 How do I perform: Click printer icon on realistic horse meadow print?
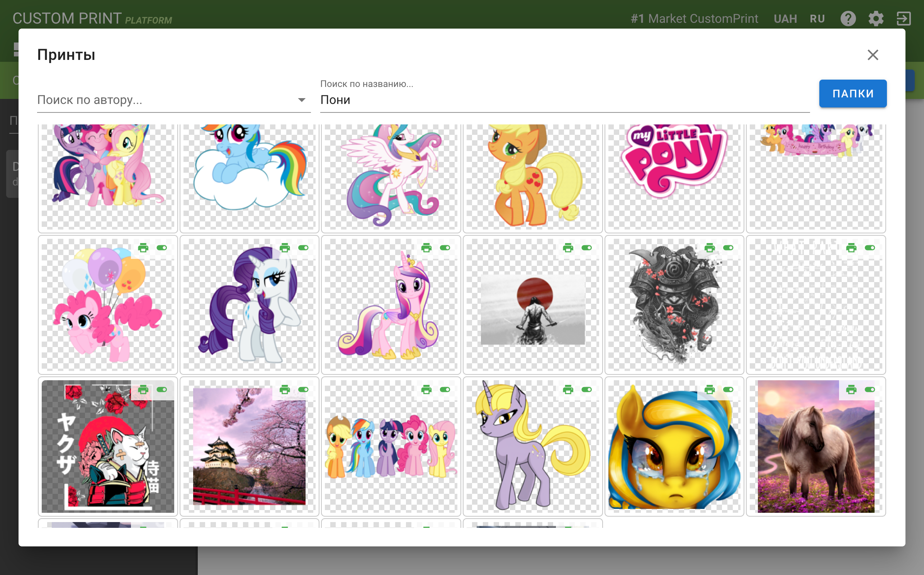[851, 390]
